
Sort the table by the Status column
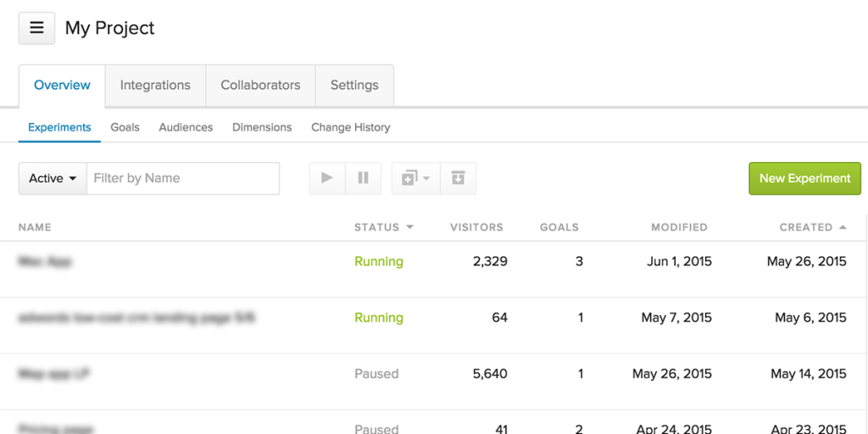(383, 227)
